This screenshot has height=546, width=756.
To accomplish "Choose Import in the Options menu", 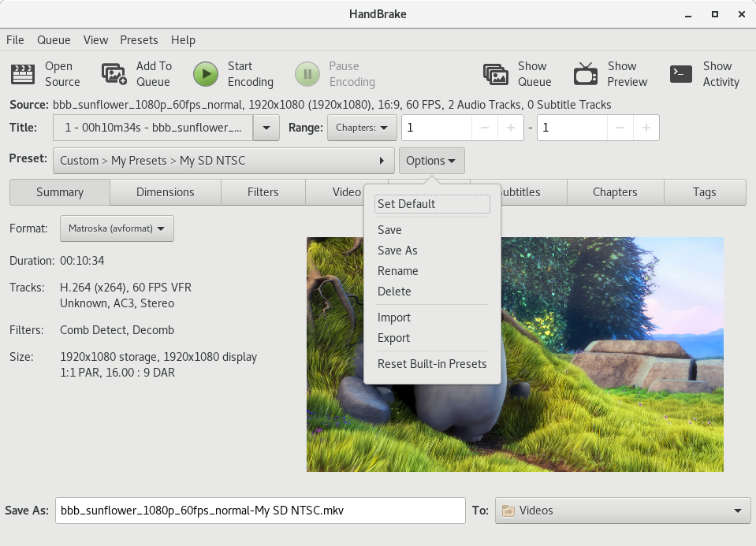I will point(432,318).
